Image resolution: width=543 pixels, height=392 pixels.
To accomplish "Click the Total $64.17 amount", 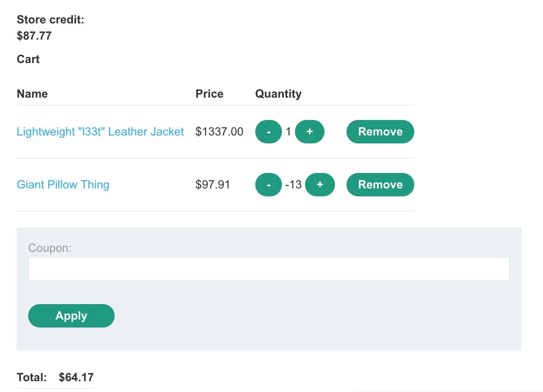I will 76,377.
